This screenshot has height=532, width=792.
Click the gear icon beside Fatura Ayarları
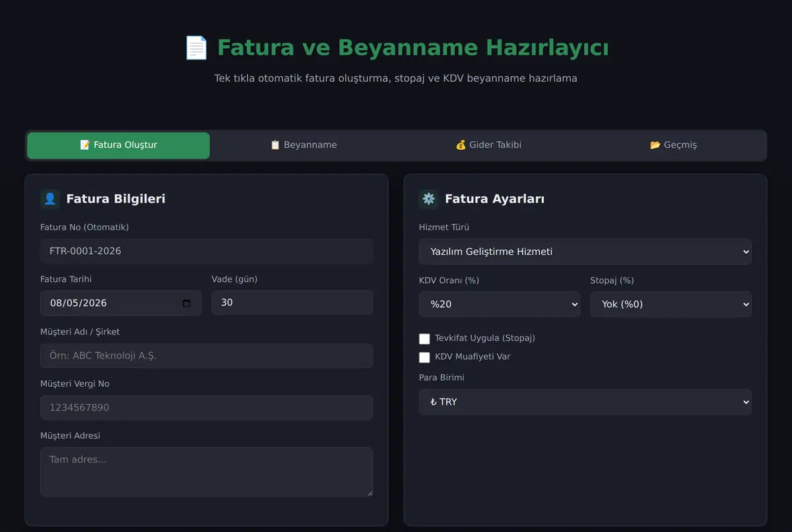click(429, 199)
